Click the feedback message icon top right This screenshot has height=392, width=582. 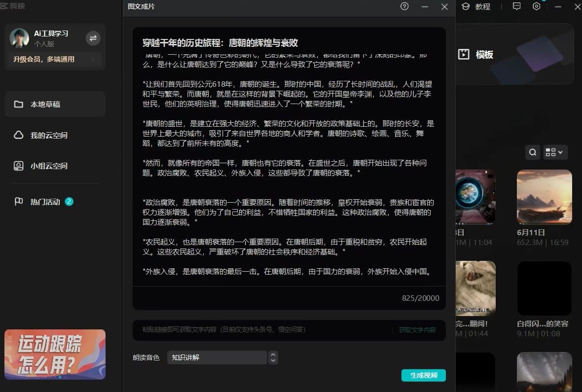tap(516, 7)
